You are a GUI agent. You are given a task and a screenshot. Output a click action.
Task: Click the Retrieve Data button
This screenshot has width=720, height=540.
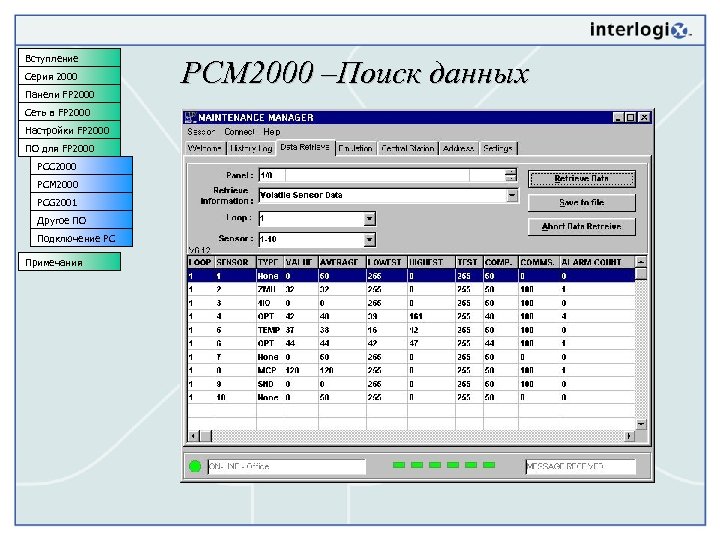[581, 179]
